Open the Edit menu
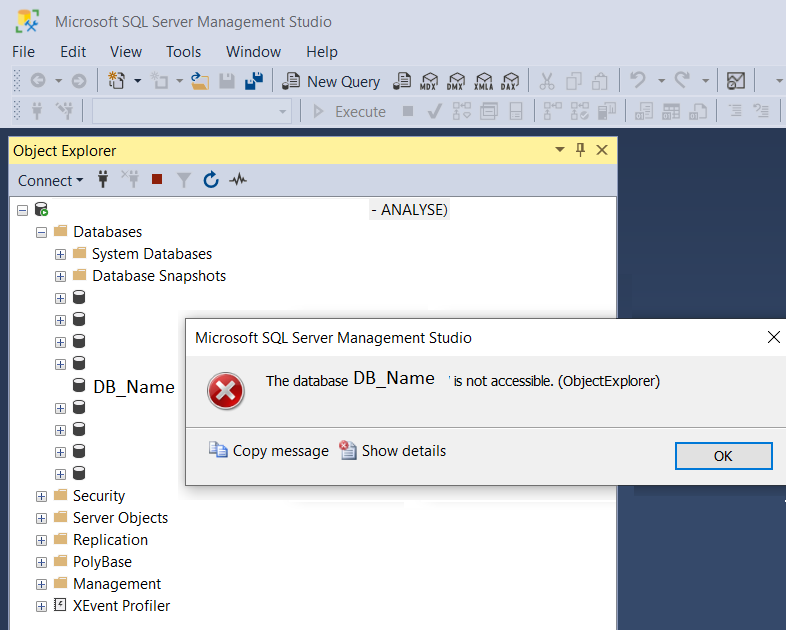The width and height of the screenshot is (786, 630). [x=73, y=52]
